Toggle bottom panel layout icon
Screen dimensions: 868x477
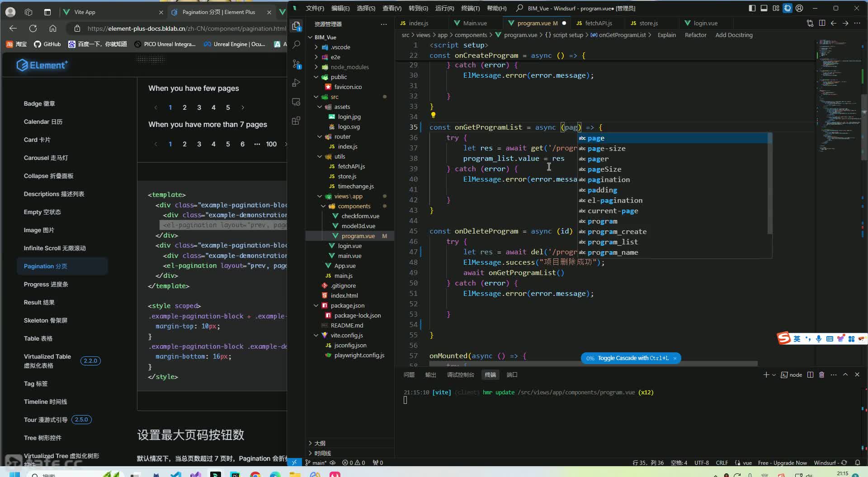click(764, 8)
